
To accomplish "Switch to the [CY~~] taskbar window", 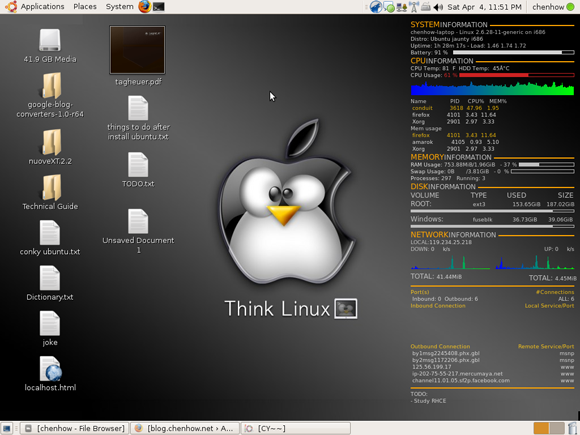I will click(x=295, y=428).
